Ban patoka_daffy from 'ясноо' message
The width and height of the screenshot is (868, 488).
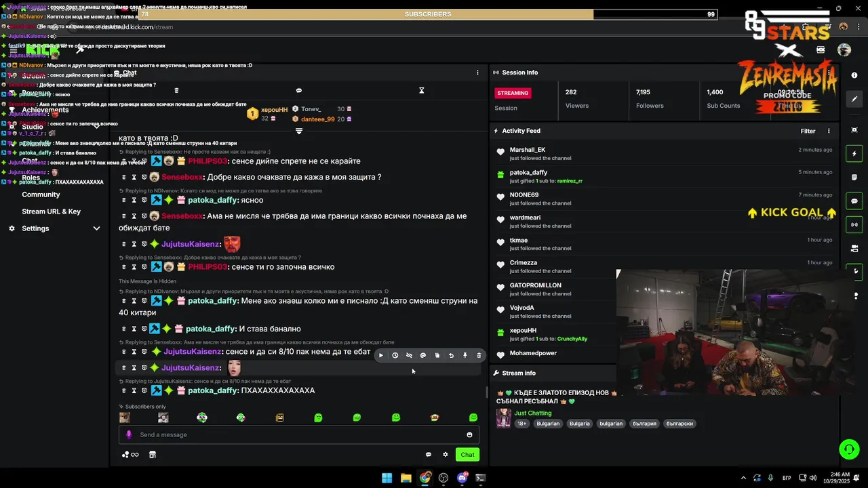[x=144, y=200]
